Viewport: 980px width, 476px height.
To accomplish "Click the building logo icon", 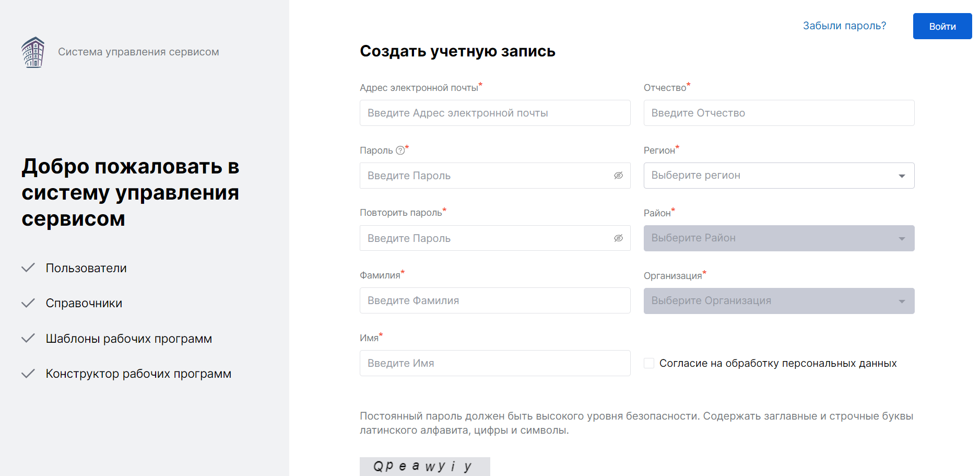I will click(33, 52).
